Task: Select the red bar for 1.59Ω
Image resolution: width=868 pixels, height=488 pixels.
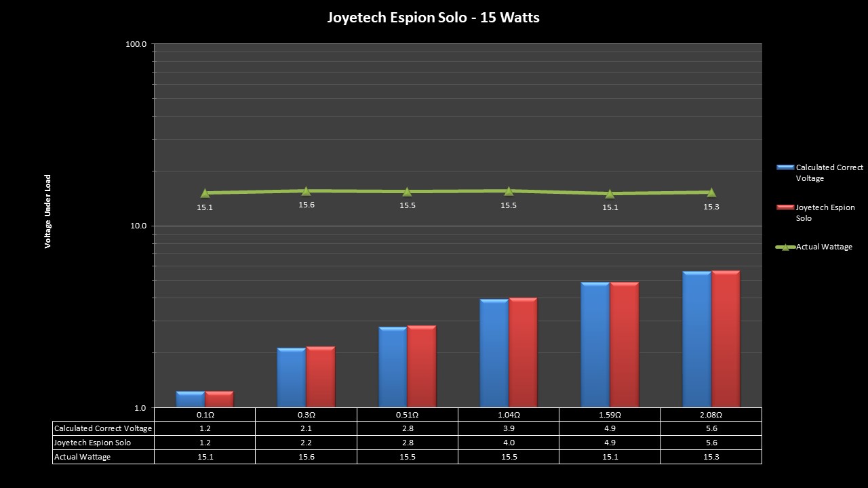Action: pos(624,345)
